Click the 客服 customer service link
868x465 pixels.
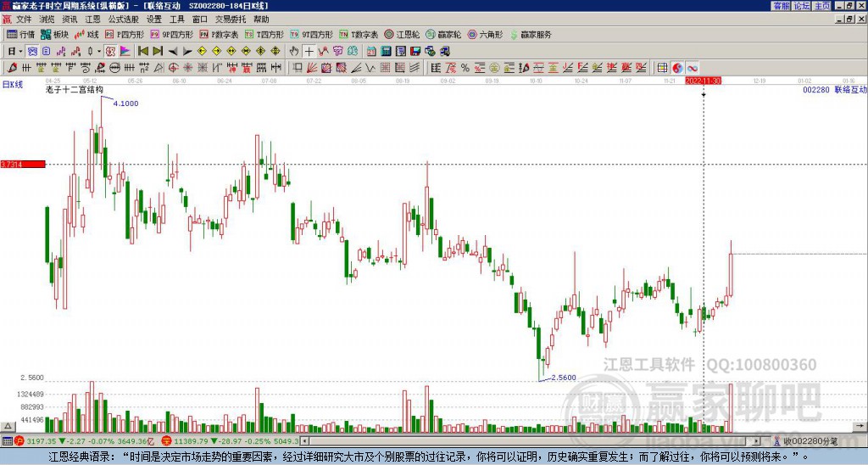(x=781, y=6)
